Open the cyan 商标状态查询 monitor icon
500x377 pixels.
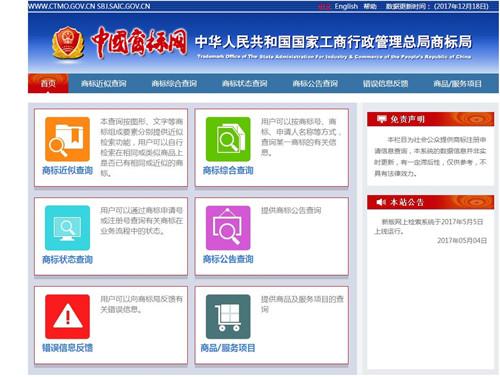tap(67, 228)
